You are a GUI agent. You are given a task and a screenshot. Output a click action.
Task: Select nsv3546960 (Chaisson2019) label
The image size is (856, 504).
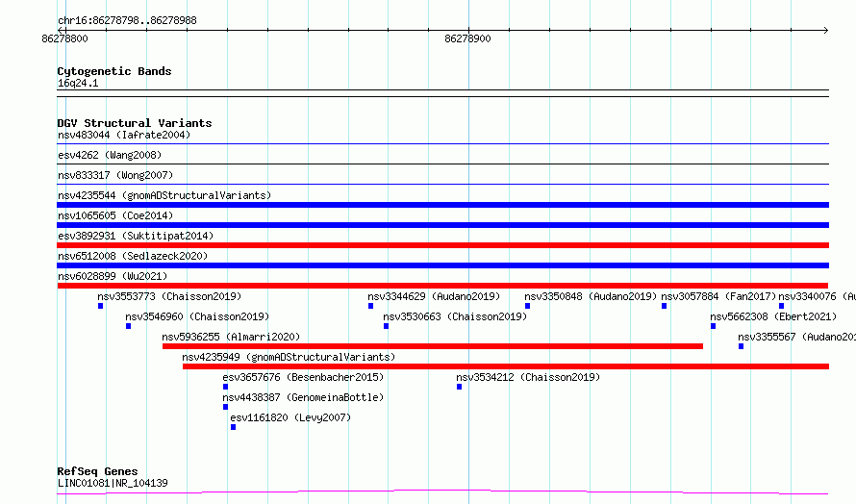(x=197, y=316)
